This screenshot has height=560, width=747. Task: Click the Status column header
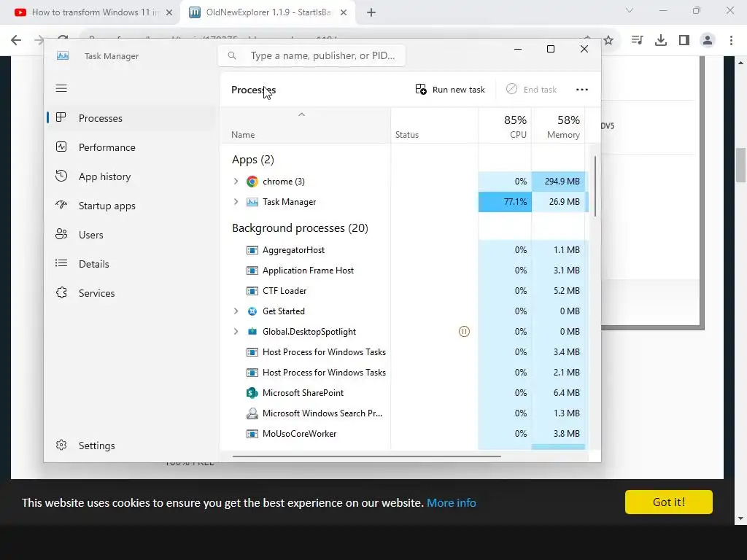(x=435, y=126)
